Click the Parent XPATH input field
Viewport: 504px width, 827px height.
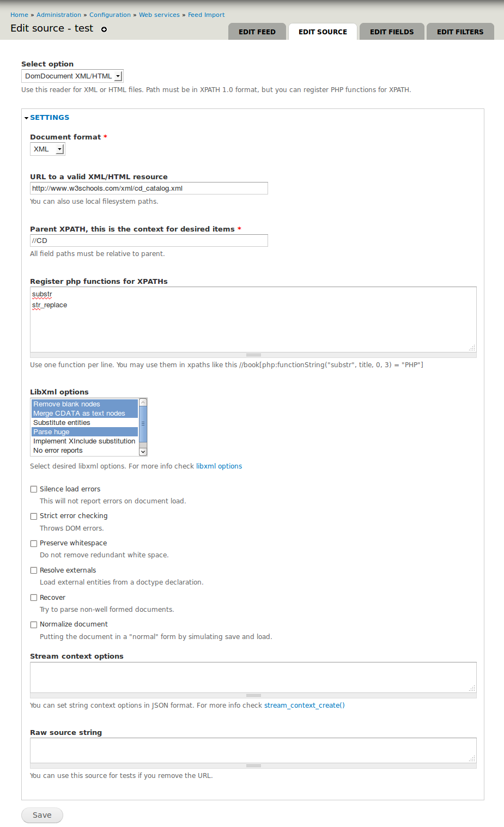[x=149, y=241]
